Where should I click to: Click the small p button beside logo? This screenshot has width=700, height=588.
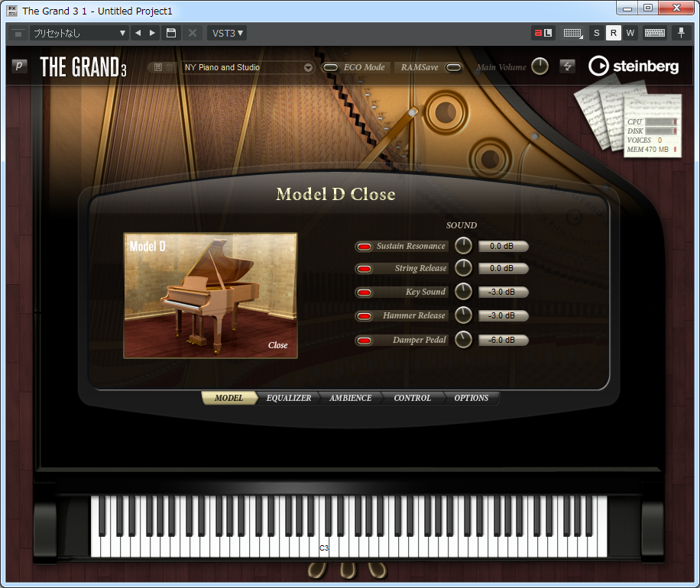point(19,66)
